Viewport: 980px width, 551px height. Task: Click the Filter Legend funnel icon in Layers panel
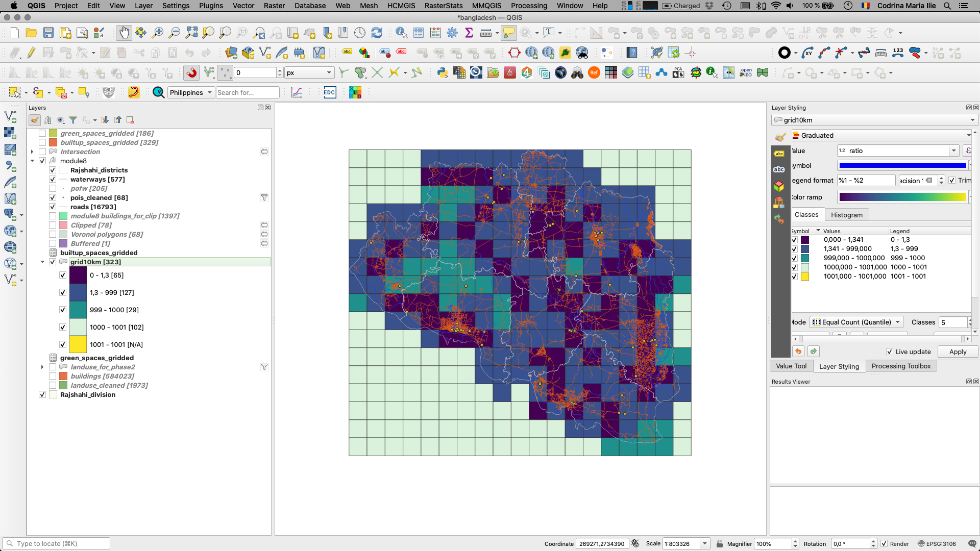[x=73, y=120]
